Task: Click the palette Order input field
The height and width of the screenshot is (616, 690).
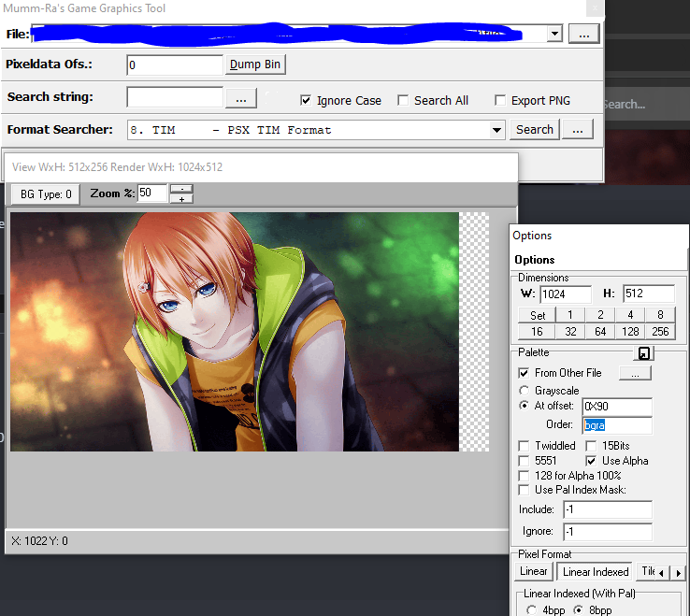Action: coord(616,424)
